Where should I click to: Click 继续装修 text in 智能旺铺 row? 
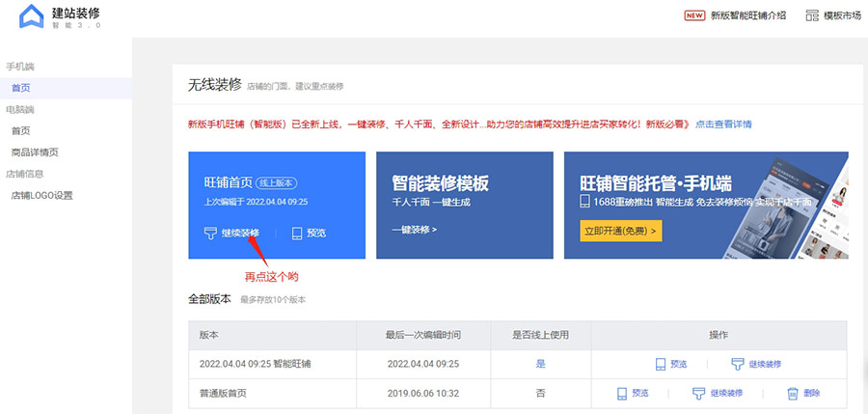coord(765,364)
